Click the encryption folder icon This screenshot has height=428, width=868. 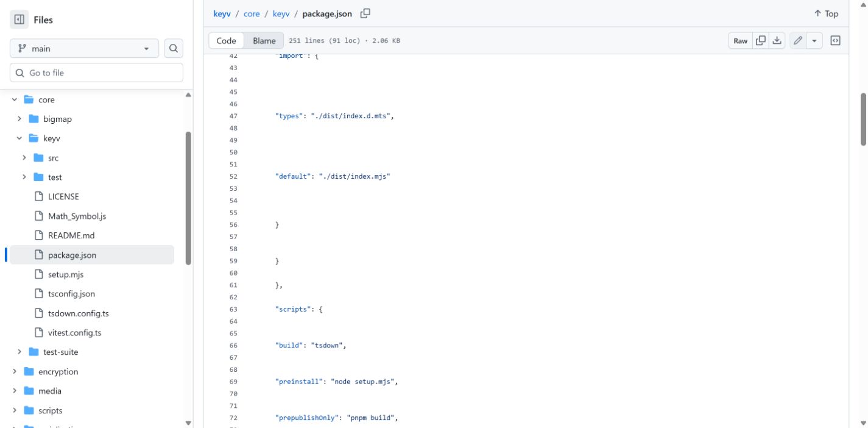pyautogui.click(x=29, y=371)
